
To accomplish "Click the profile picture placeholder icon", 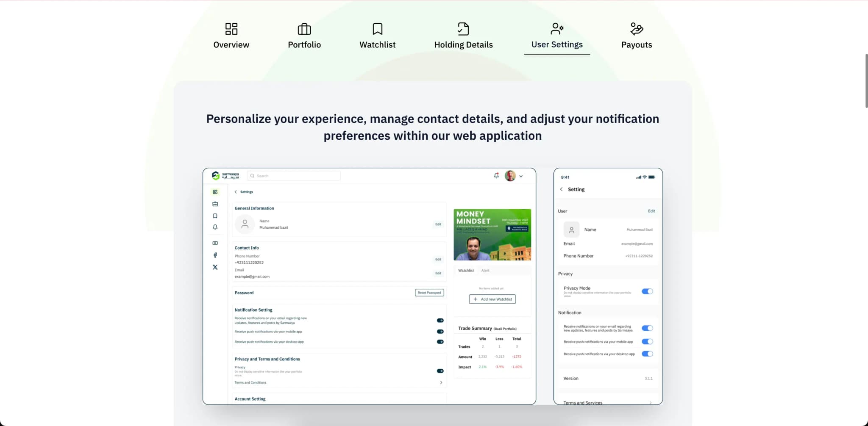I will tap(245, 224).
